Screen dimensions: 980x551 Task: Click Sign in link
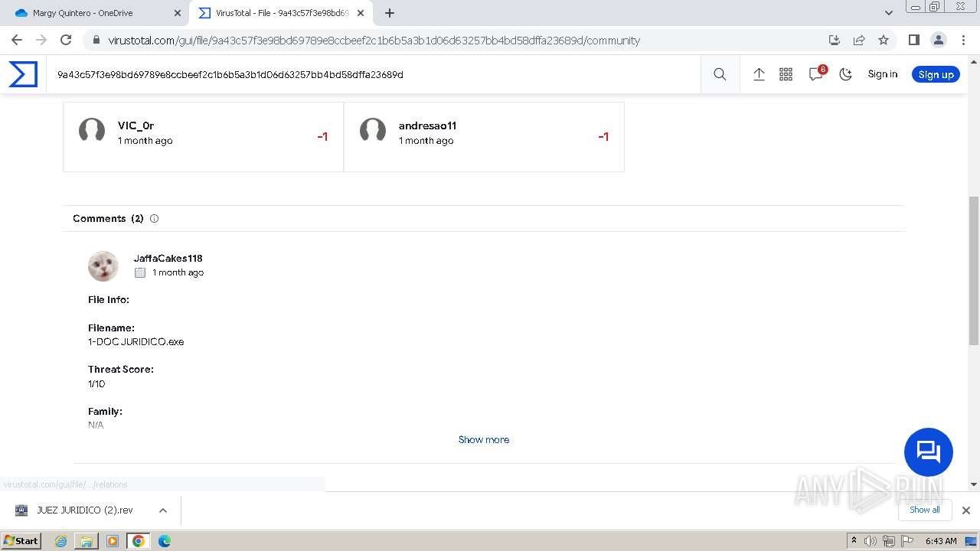(x=882, y=74)
